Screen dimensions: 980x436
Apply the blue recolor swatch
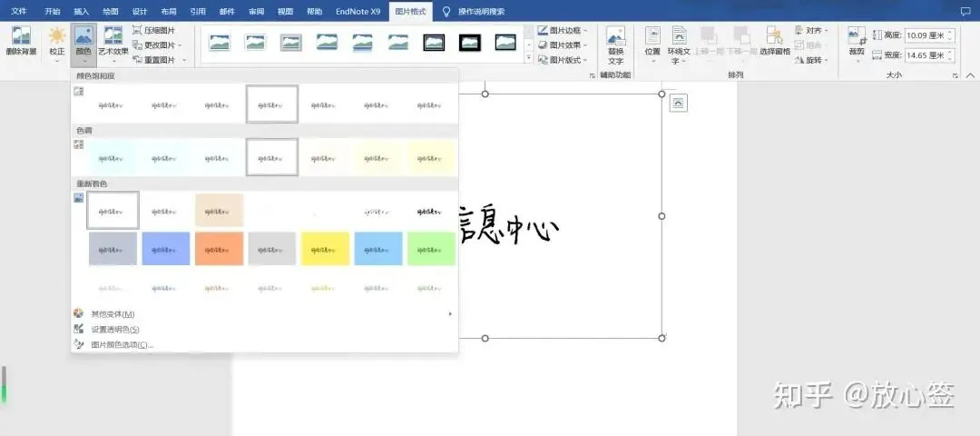pyautogui.click(x=166, y=248)
